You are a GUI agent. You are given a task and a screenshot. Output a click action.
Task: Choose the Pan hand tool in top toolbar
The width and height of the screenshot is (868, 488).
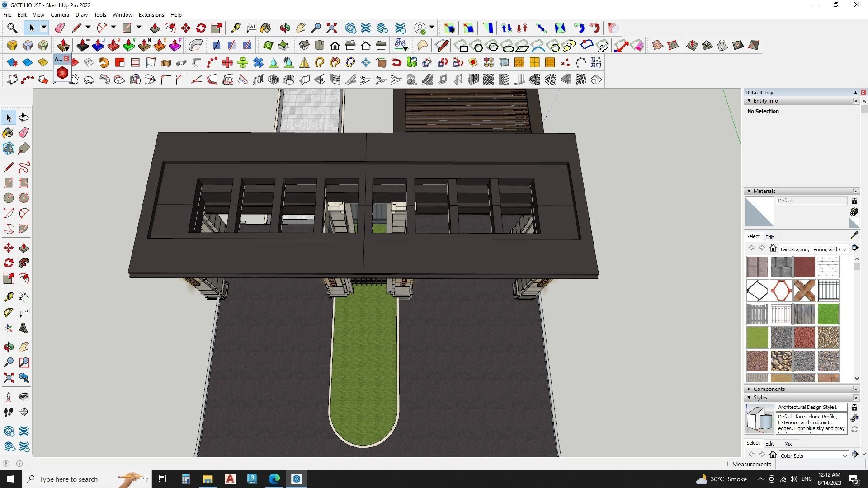click(x=301, y=28)
